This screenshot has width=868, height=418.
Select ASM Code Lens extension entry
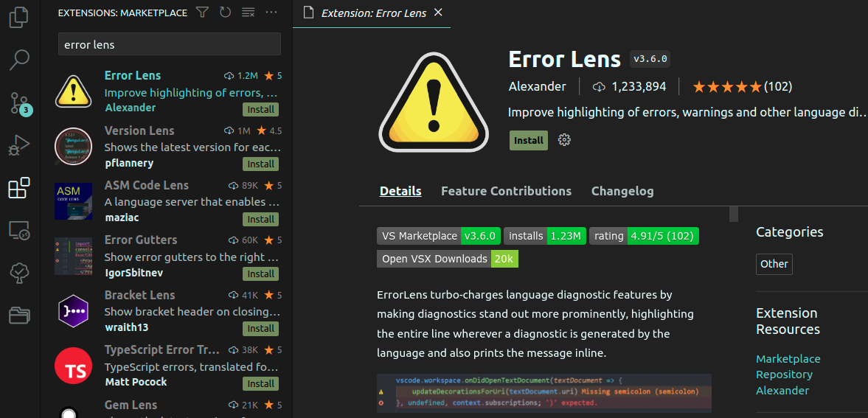coord(167,202)
